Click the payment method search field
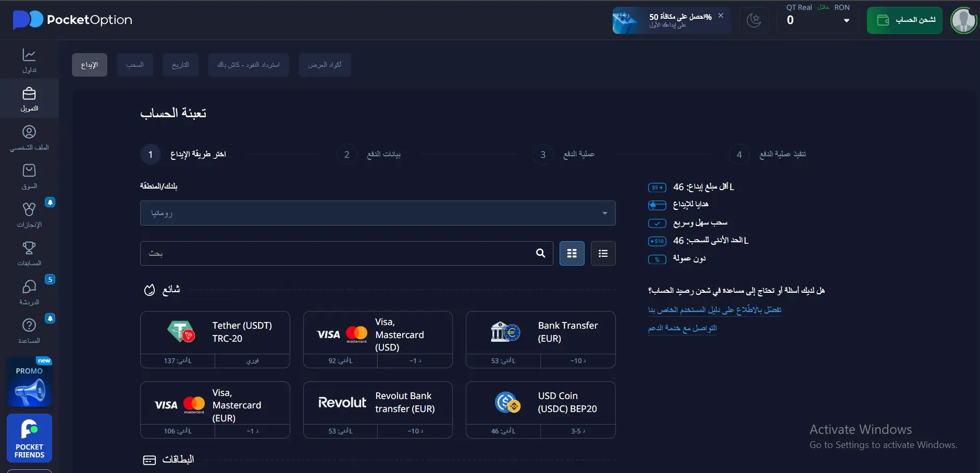The image size is (980, 473). coord(346,254)
